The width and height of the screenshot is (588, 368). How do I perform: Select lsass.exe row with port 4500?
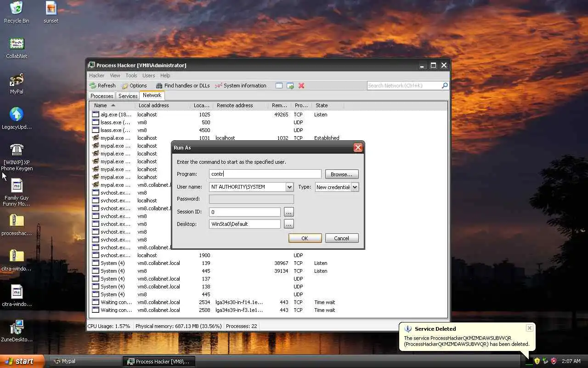click(268, 130)
